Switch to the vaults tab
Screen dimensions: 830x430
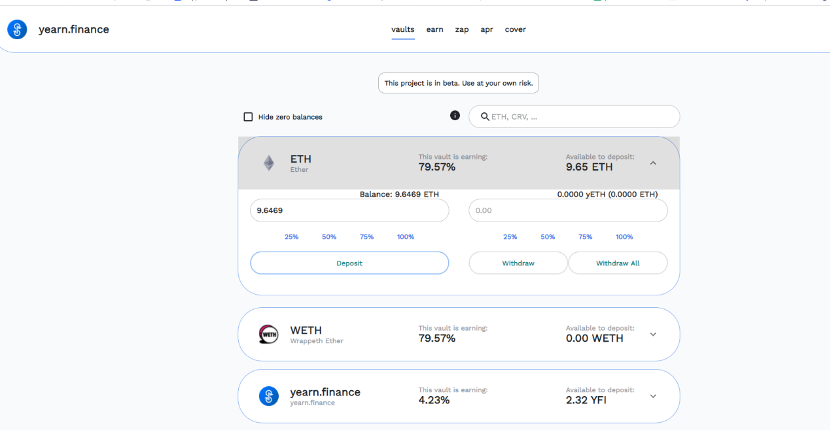pyautogui.click(x=403, y=30)
